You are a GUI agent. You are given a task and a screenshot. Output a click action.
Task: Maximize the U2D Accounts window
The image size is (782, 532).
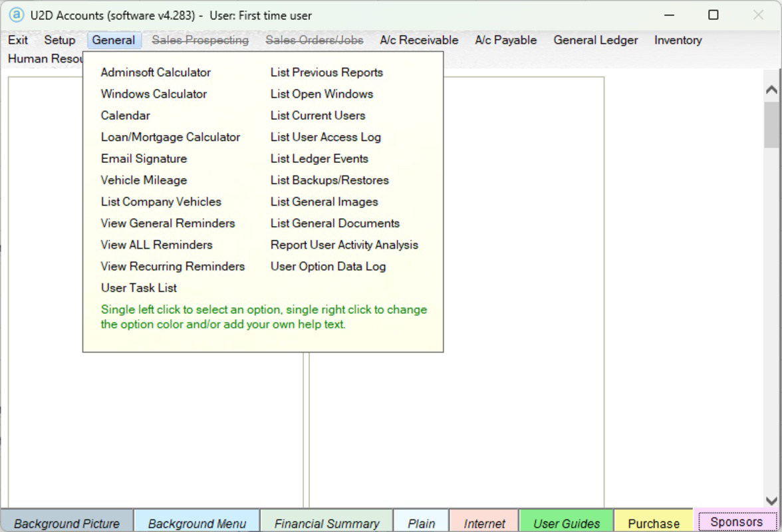[713, 15]
